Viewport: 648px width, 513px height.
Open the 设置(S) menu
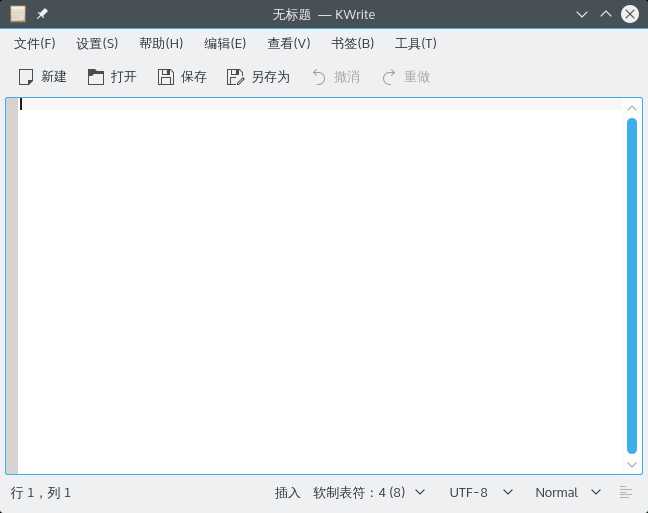pyautogui.click(x=97, y=43)
